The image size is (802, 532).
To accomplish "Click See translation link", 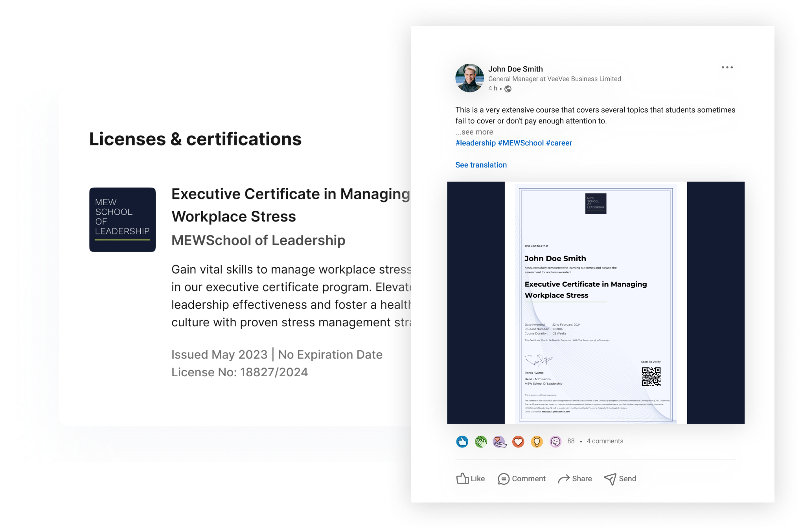I will tap(481, 165).
